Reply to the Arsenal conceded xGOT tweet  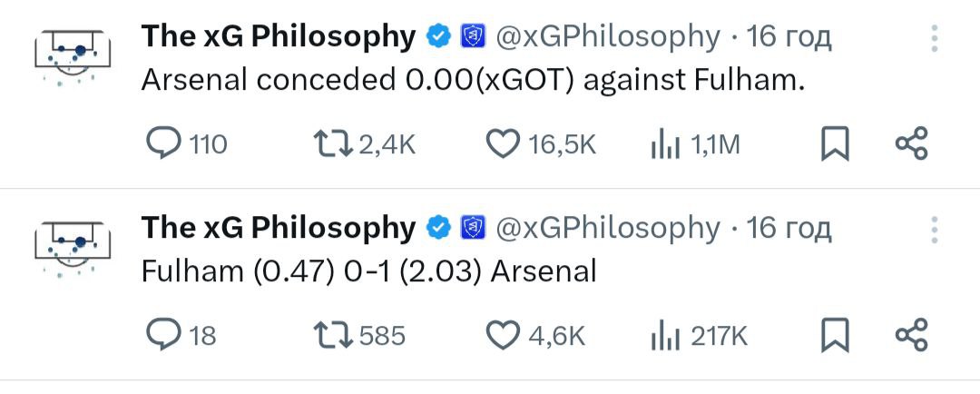[x=164, y=143]
